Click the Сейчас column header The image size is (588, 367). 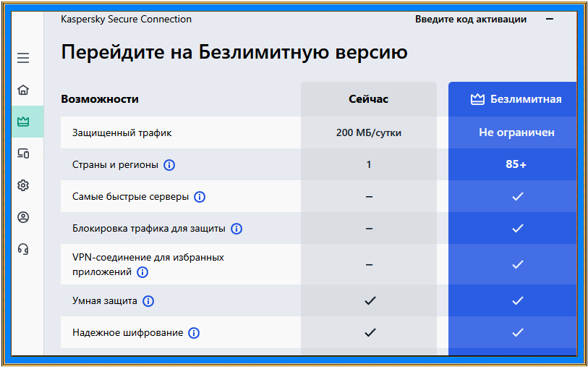pos(369,99)
